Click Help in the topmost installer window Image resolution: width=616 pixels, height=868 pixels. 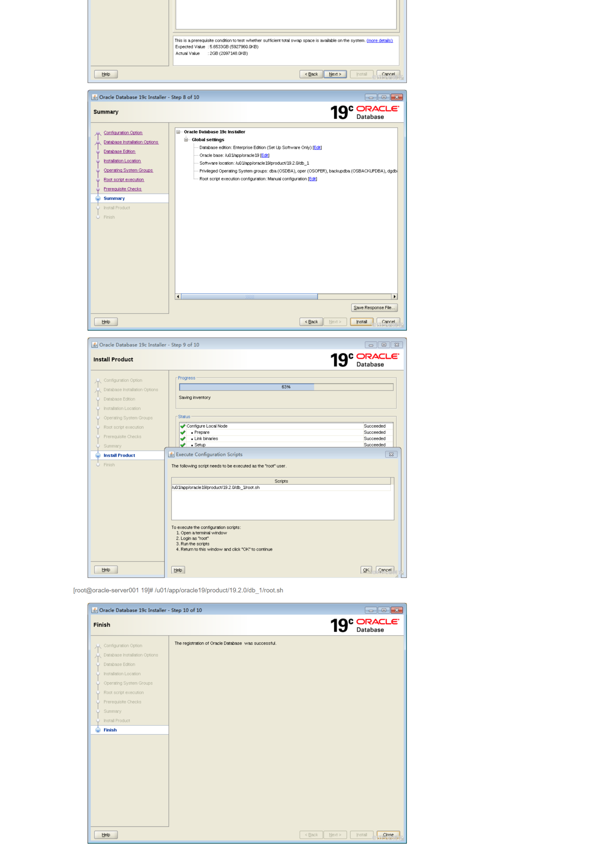(x=106, y=74)
